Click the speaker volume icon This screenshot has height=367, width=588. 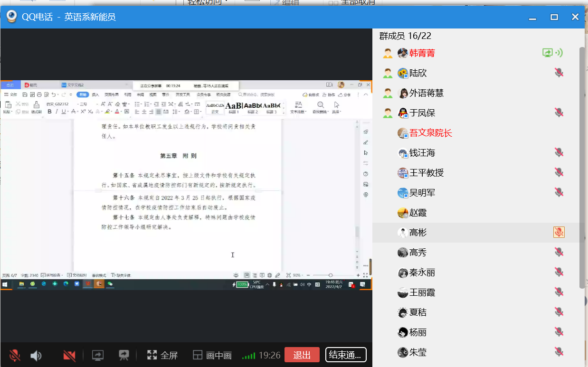pos(36,355)
